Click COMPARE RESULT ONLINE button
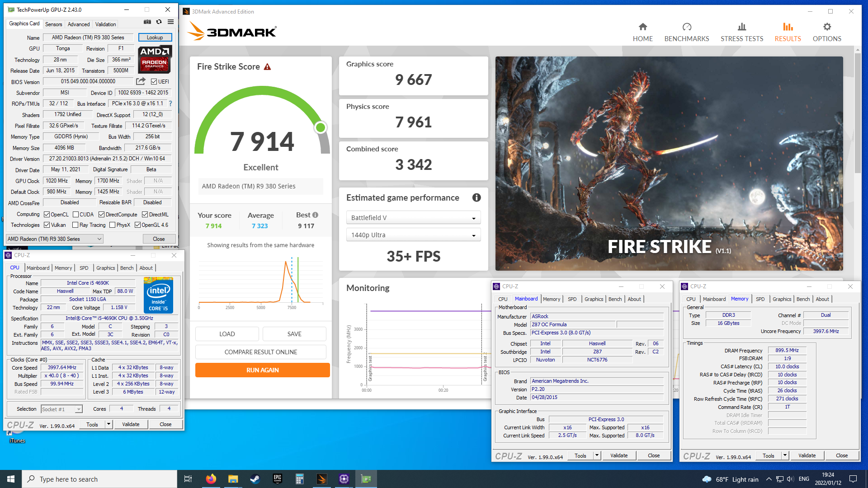The width and height of the screenshot is (868, 488). pos(261,352)
